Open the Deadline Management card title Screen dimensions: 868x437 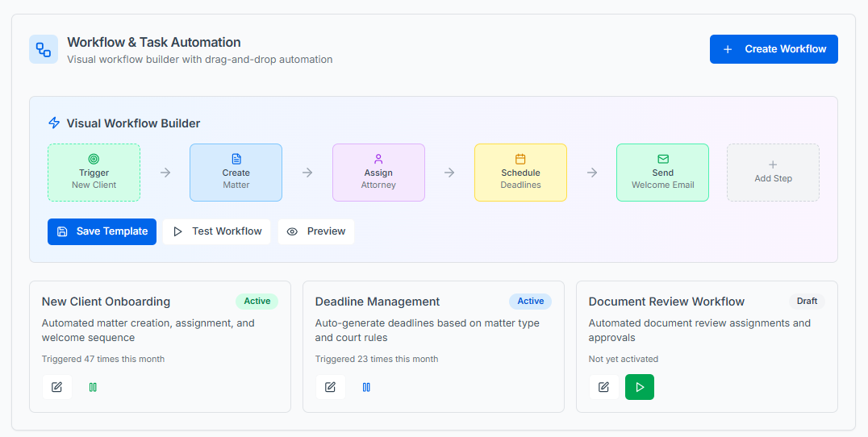point(378,302)
